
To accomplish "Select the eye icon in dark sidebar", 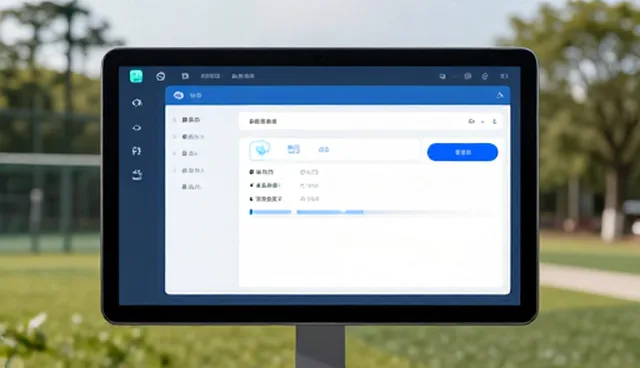I will pos(137,128).
